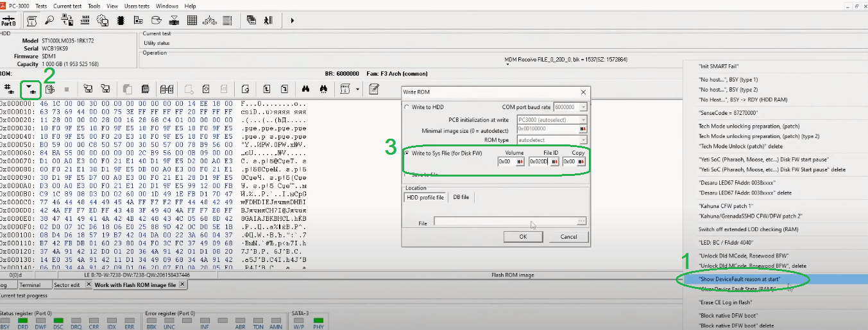Viewport: 868px width, 330px height.
Task: Select the Write to HDD radio option
Action: point(407,107)
